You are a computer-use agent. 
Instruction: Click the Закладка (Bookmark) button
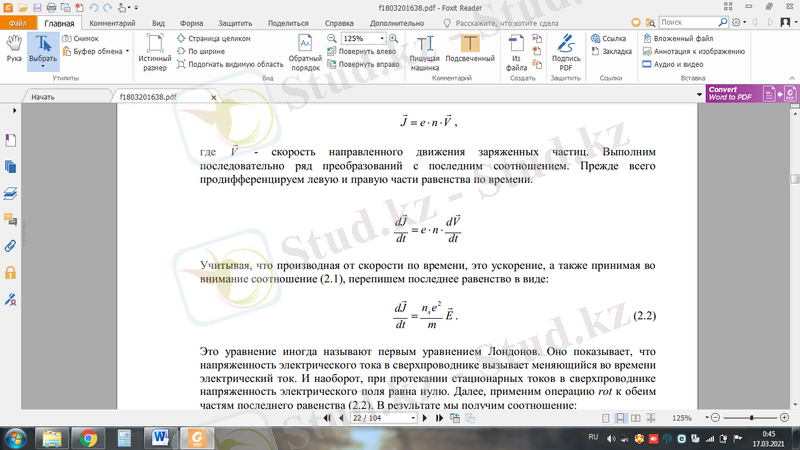(616, 50)
